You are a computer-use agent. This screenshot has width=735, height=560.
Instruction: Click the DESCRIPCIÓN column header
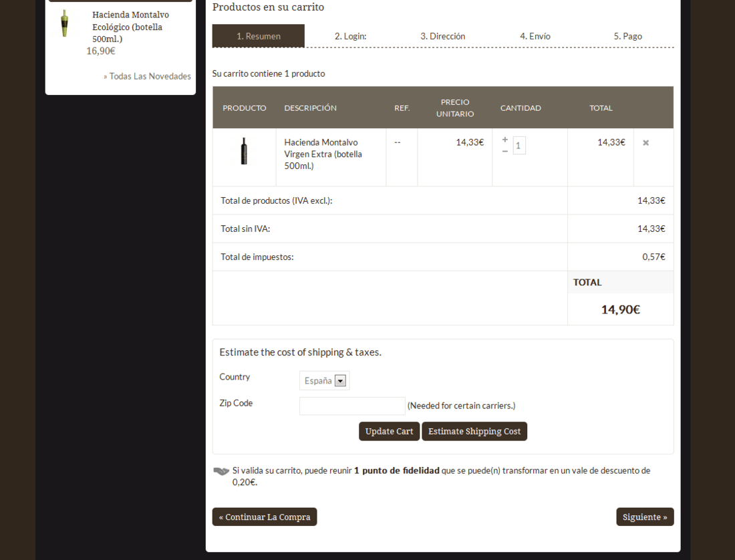(x=310, y=108)
